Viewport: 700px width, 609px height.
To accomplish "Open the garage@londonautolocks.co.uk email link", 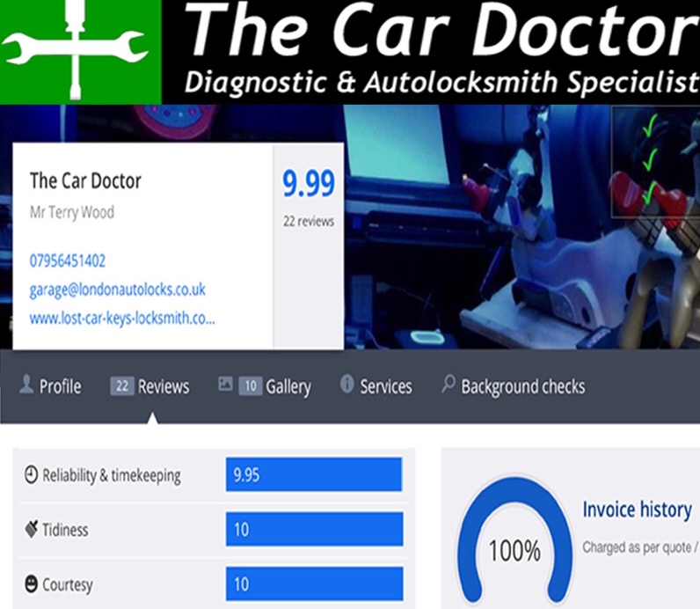I will [x=118, y=290].
